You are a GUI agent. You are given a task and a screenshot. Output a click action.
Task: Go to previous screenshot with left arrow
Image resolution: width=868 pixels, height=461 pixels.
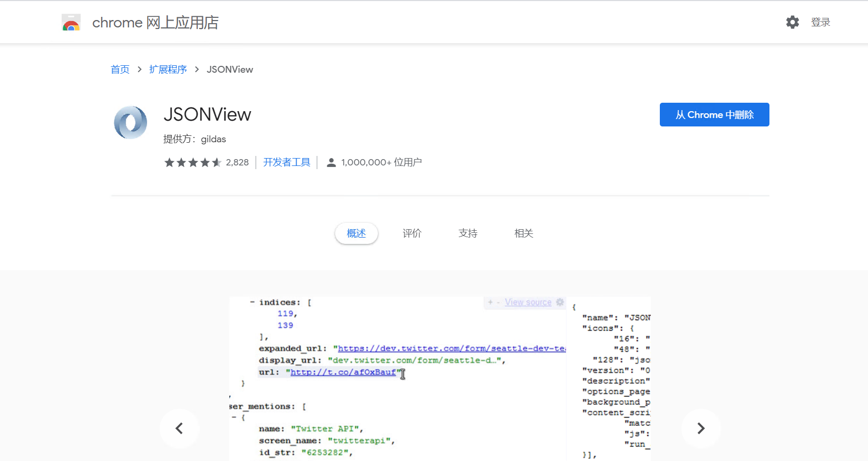click(179, 428)
